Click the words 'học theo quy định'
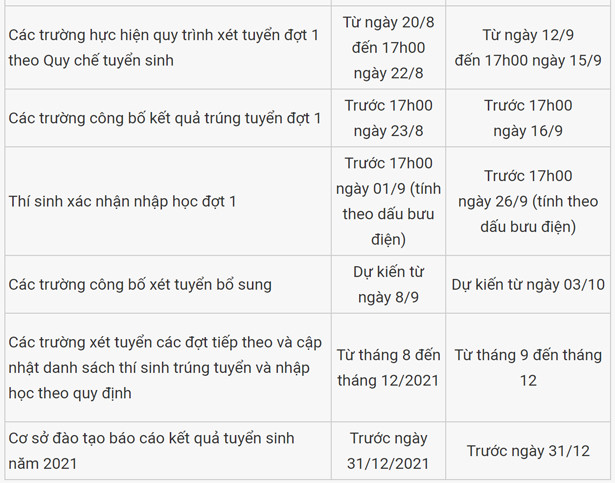This screenshot has width=615, height=483. pyautogui.click(x=70, y=393)
